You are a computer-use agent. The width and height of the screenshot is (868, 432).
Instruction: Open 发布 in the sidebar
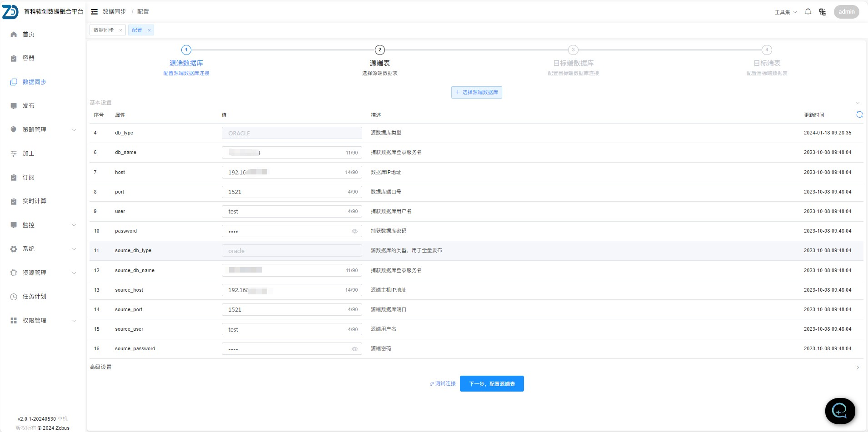(29, 106)
